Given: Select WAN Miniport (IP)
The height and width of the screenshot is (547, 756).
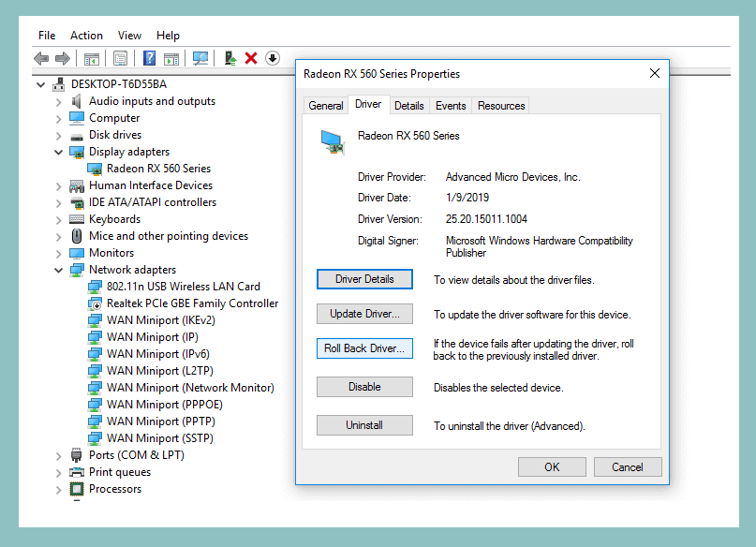Looking at the screenshot, I should coord(153,337).
